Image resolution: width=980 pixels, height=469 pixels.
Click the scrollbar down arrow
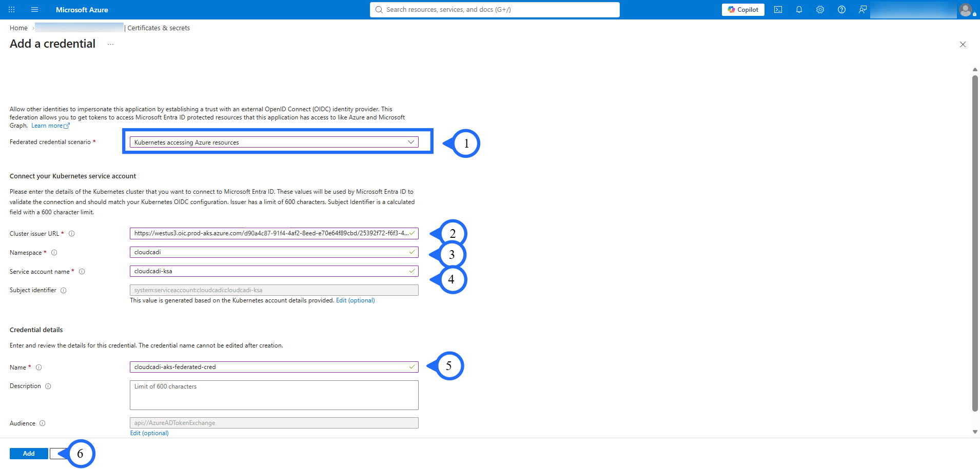tap(975, 432)
